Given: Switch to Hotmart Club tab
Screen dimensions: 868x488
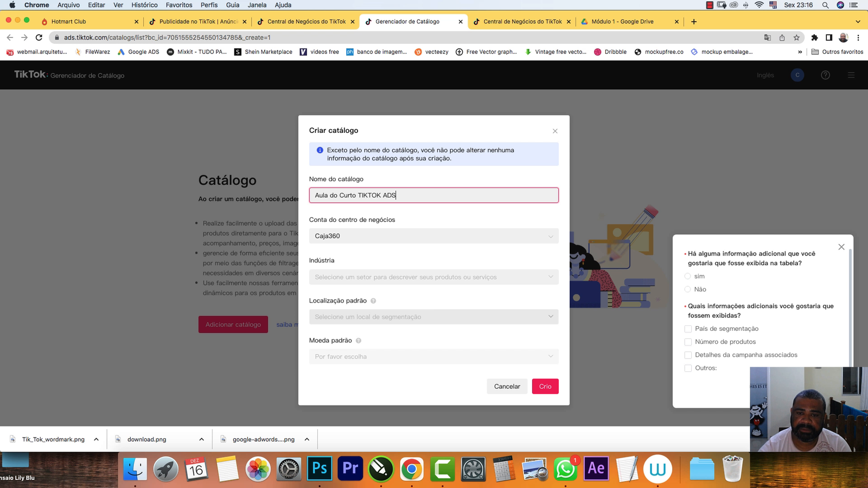Looking at the screenshot, I should coord(90,22).
